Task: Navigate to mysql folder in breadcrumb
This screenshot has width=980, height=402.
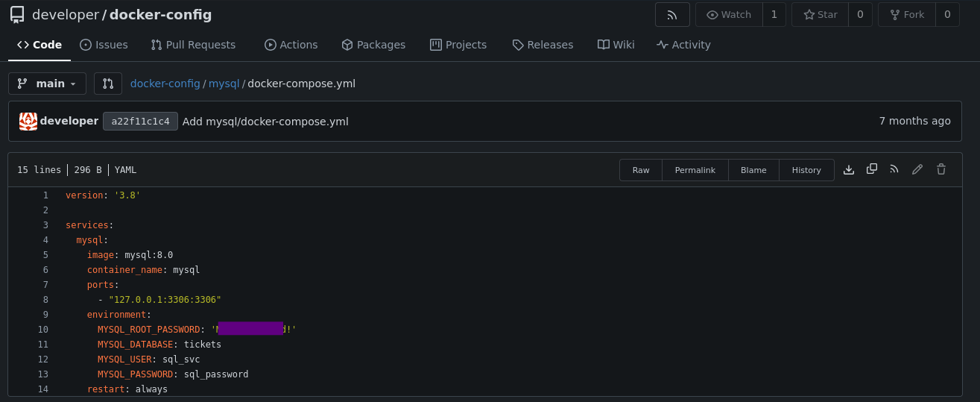Action: [224, 84]
